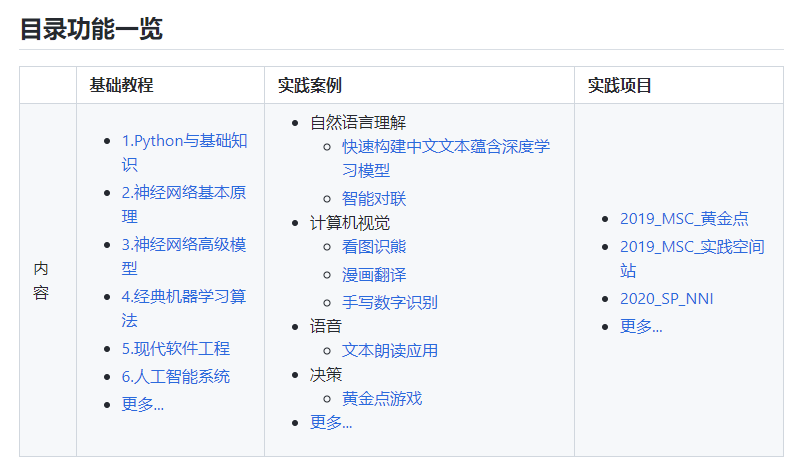The height and width of the screenshot is (471, 800).
Task: Open the '手写数字识别' case link
Action: (390, 303)
